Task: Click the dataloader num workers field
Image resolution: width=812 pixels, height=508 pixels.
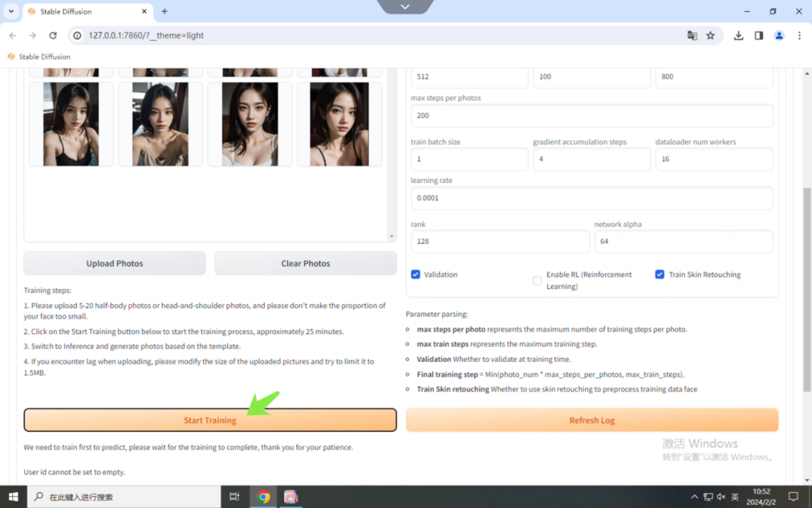Action: pyautogui.click(x=714, y=159)
